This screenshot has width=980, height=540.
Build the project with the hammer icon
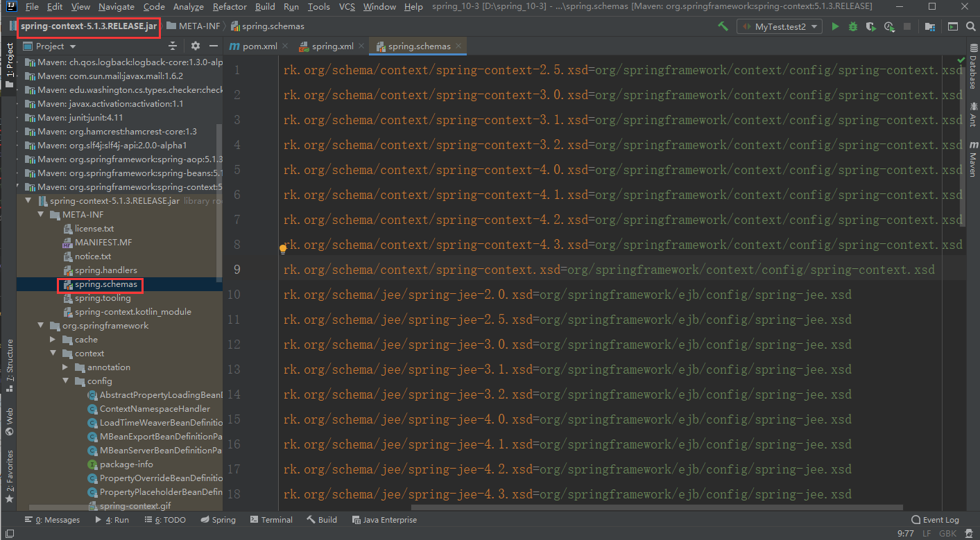point(723,26)
